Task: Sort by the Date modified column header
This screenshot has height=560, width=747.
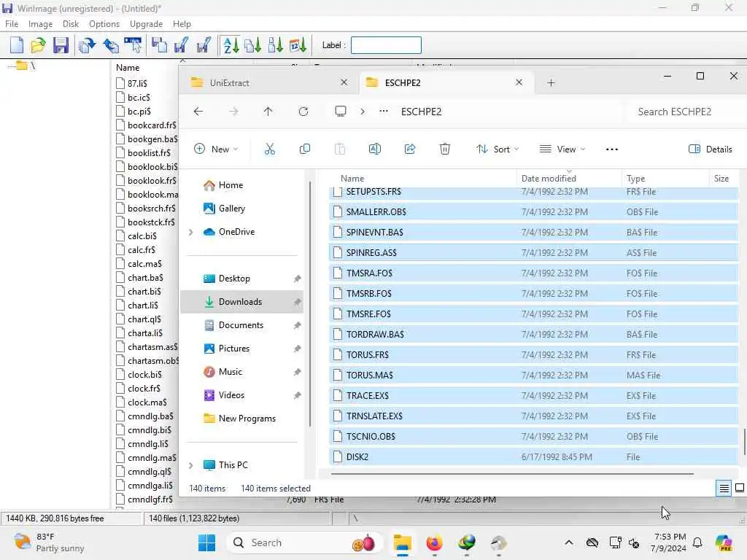Action: [x=549, y=179]
